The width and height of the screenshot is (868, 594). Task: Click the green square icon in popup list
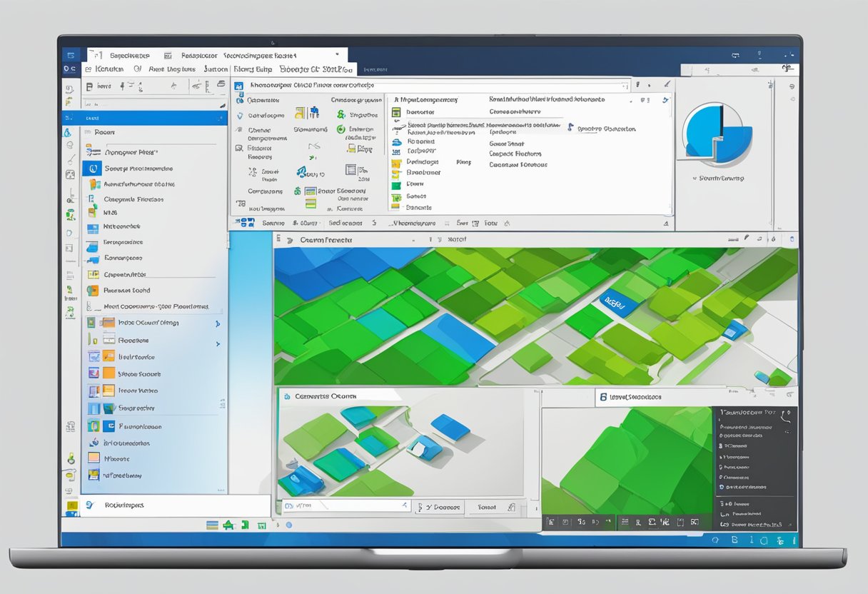click(396, 185)
